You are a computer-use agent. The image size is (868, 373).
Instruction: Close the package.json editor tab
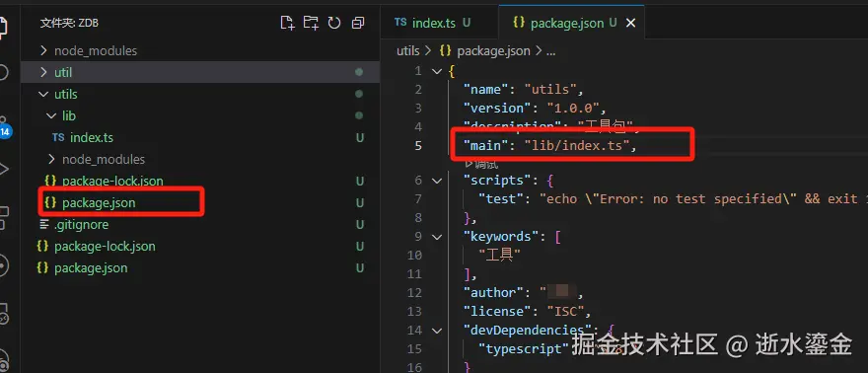630,24
